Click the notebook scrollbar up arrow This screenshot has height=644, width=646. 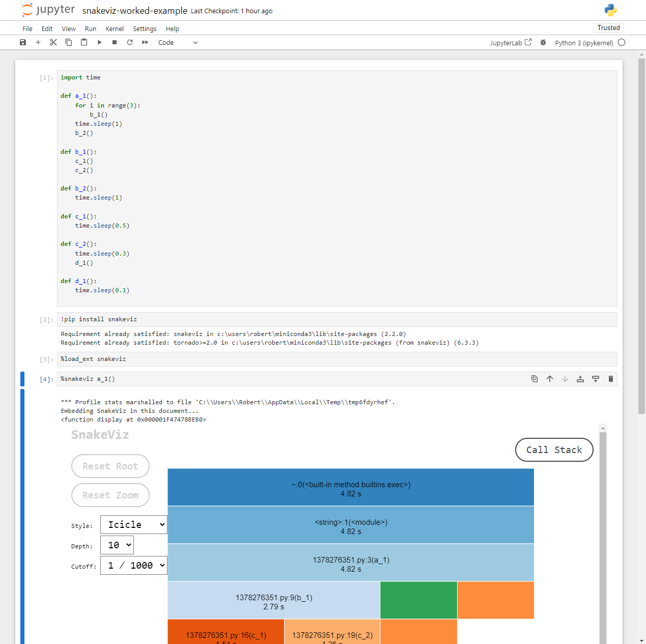click(641, 54)
